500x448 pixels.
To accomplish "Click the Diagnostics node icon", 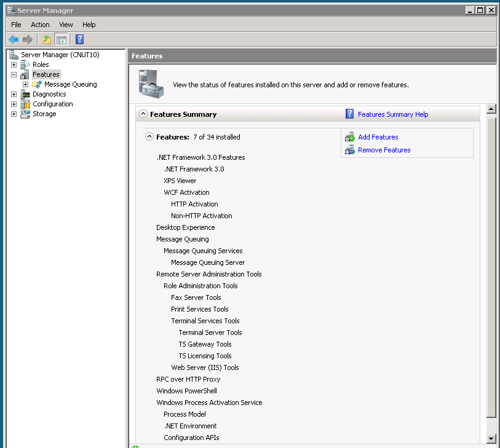I will (25, 94).
